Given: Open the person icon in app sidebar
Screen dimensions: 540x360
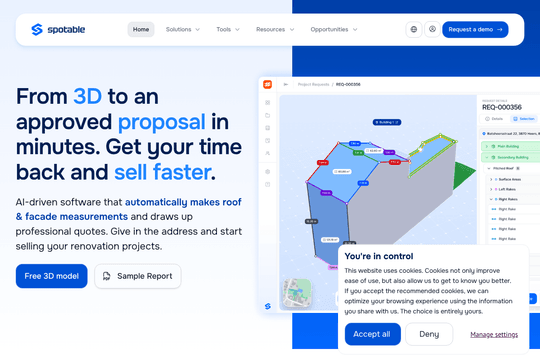Looking at the screenshot, I should pos(268,153).
